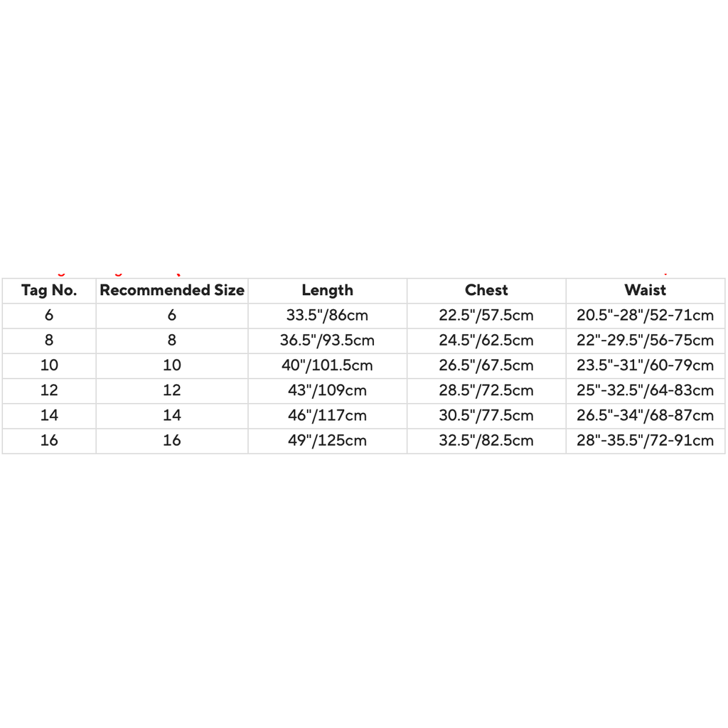The width and height of the screenshot is (728, 728).
Task: Click the 30.5"/77.5cm chest cell
Action: click(486, 415)
